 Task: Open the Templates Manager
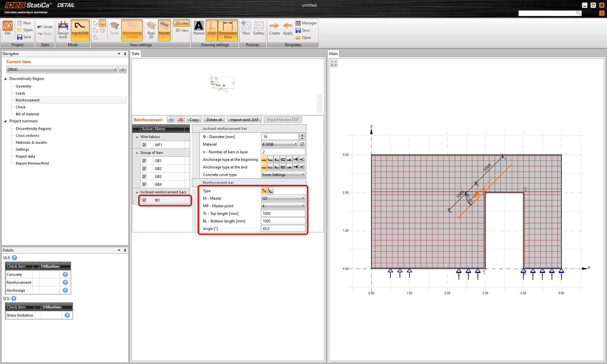(306, 23)
